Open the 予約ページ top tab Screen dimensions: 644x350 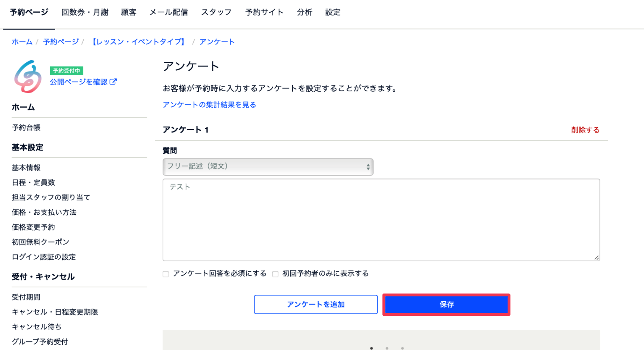point(29,12)
